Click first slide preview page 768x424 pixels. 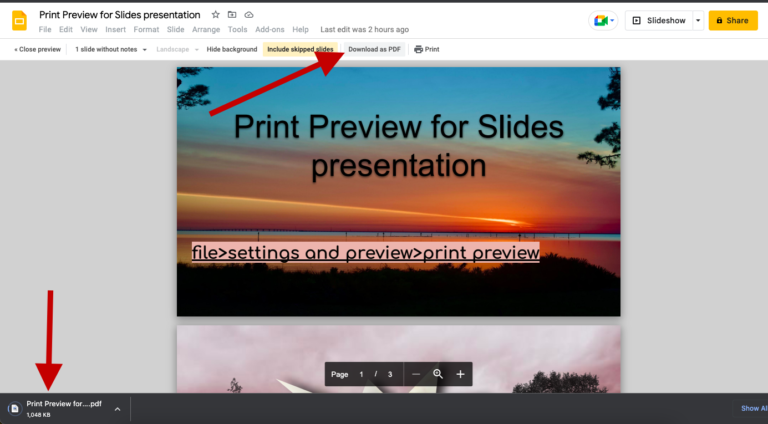tap(398, 191)
